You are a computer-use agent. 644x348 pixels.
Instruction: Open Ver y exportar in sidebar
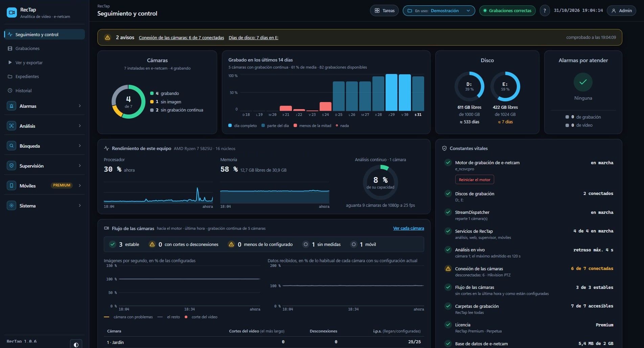[44, 63]
